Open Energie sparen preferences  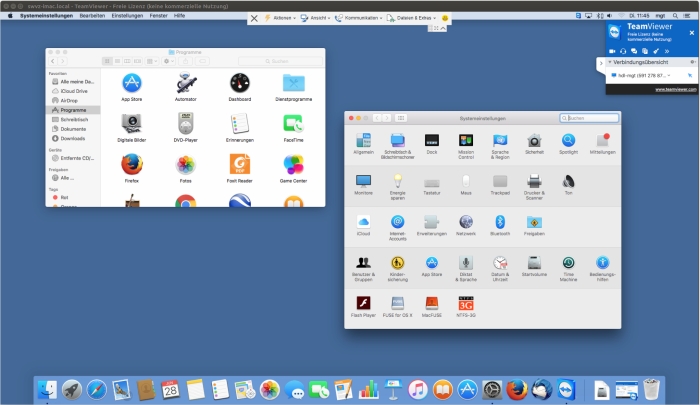tap(397, 187)
